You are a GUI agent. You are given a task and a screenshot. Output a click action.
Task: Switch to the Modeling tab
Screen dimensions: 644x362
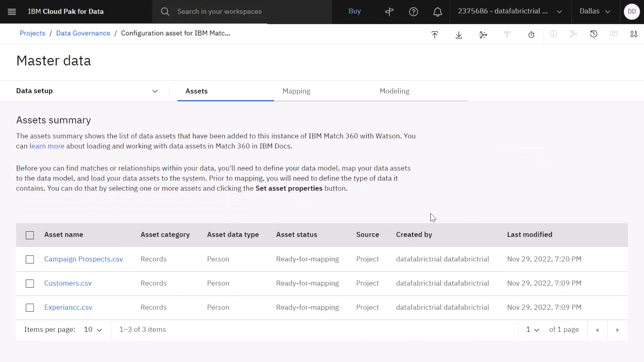(420, 91)
